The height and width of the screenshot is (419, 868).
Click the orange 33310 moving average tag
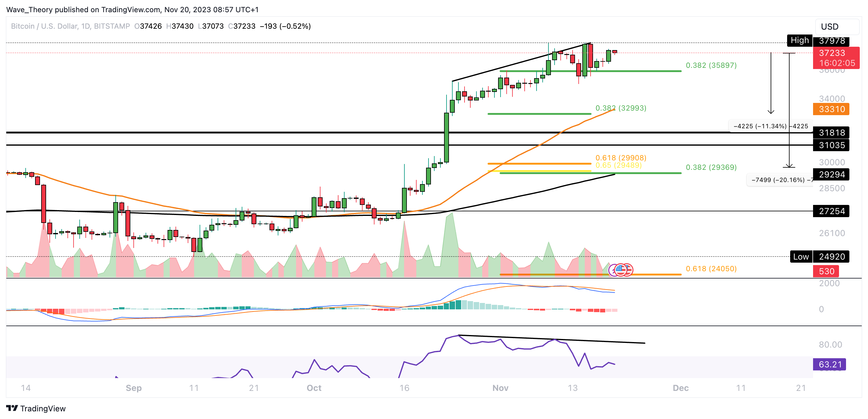(x=831, y=109)
